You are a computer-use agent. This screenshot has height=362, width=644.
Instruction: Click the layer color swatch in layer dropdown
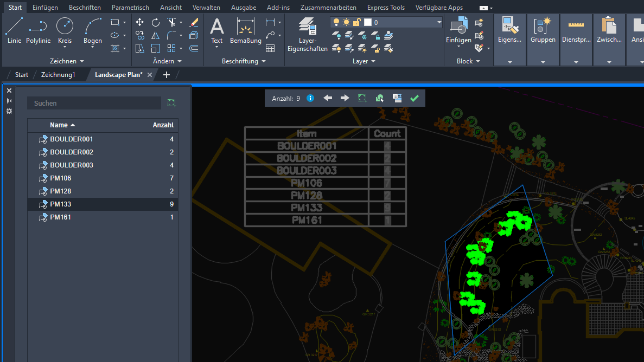pos(367,22)
